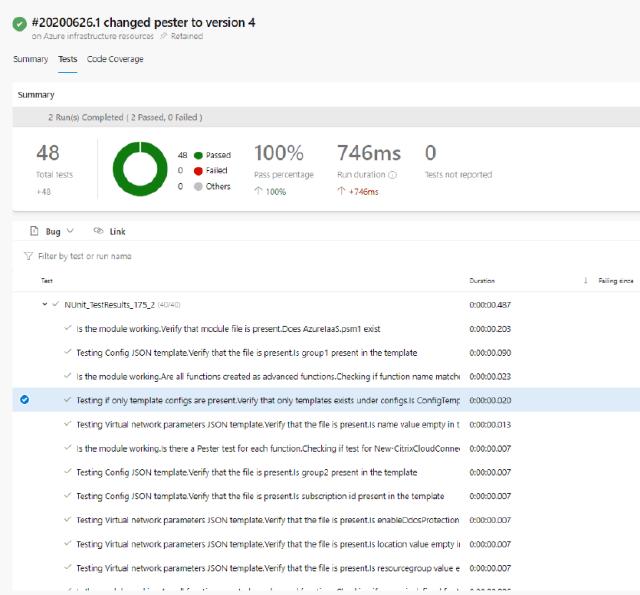Click the red Failed legend dot

pos(198,171)
